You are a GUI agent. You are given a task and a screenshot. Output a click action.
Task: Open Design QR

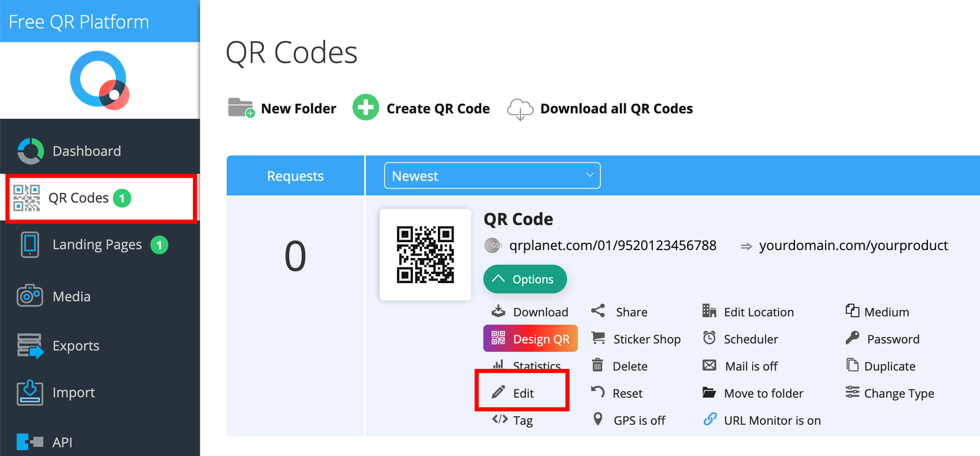point(530,338)
